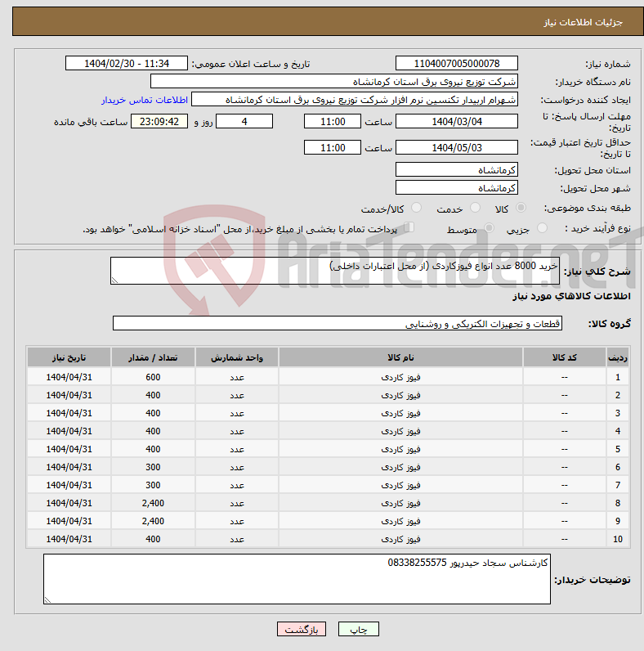Image resolution: width=644 pixels, height=651 pixels.
Task: Click the buyer organization name field
Action: pyautogui.click(x=334, y=82)
